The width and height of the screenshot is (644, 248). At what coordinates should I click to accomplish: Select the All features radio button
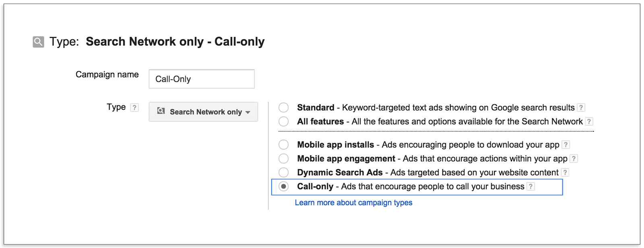[x=283, y=121]
